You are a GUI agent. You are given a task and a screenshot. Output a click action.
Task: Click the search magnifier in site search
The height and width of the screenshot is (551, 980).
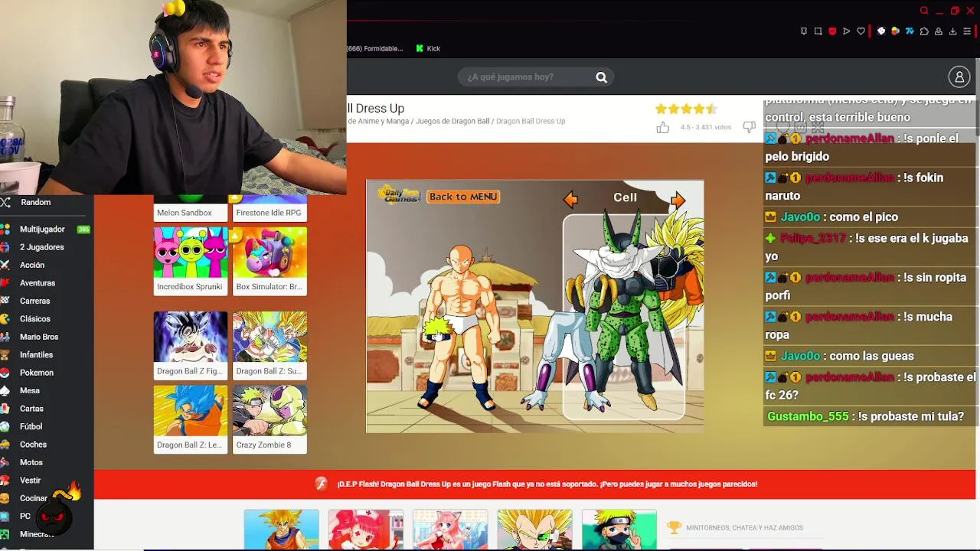[602, 77]
